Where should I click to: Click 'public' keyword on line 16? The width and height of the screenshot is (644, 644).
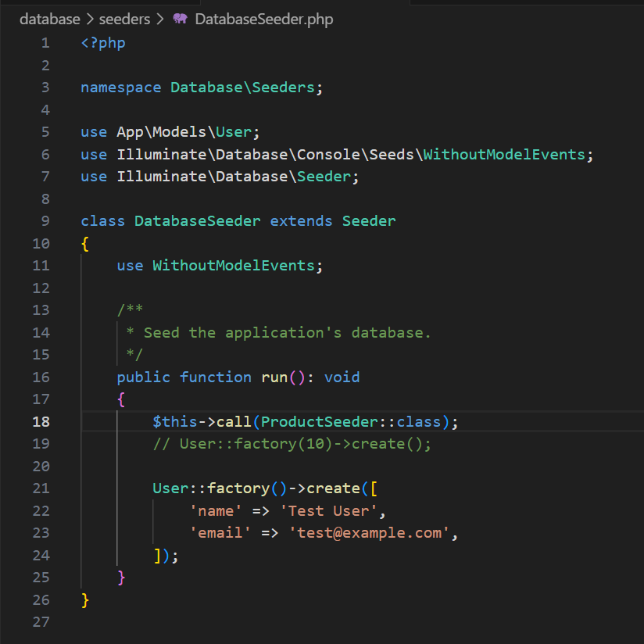[143, 377]
